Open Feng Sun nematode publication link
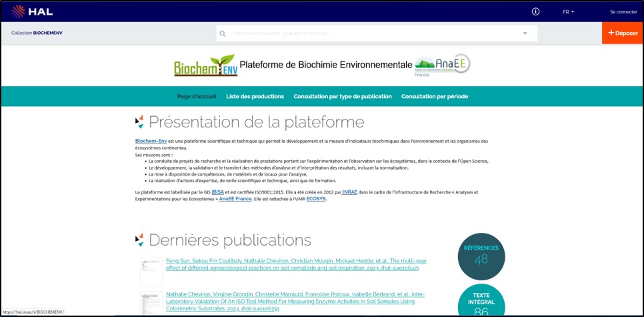 pyautogui.click(x=297, y=264)
